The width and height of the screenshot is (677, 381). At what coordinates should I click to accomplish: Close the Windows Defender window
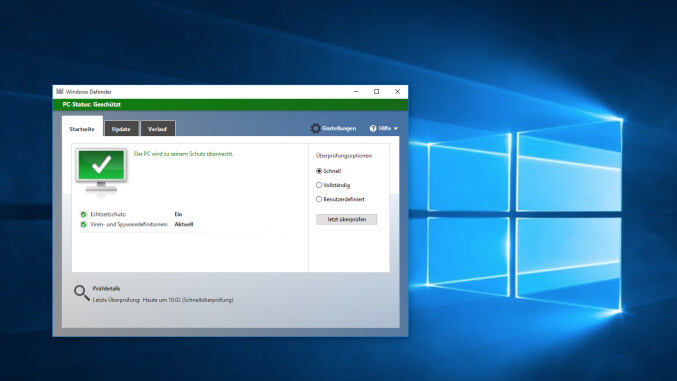(x=397, y=92)
